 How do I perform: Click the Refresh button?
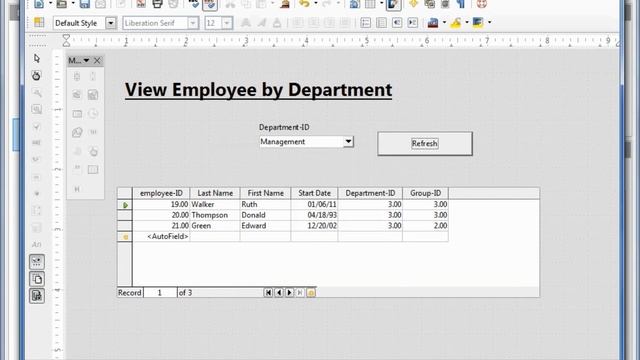pyautogui.click(x=425, y=143)
